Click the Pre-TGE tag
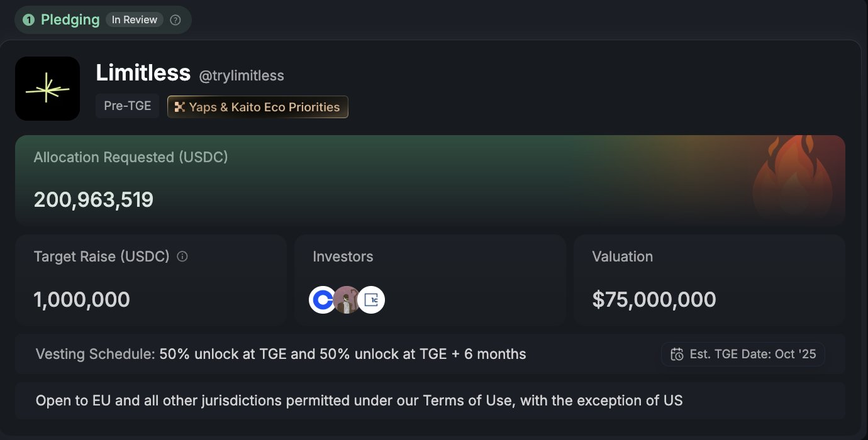Viewport: 868px width, 440px height. tap(128, 106)
